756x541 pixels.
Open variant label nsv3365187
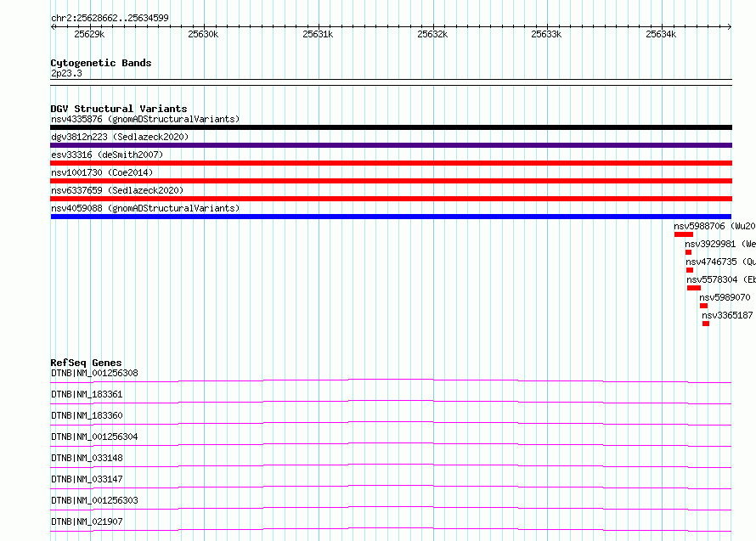(727, 315)
